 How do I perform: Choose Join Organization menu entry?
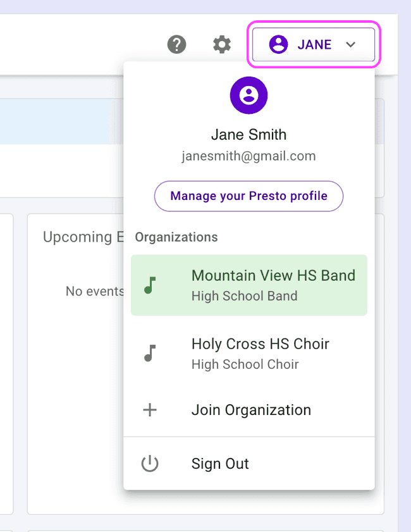point(251,410)
